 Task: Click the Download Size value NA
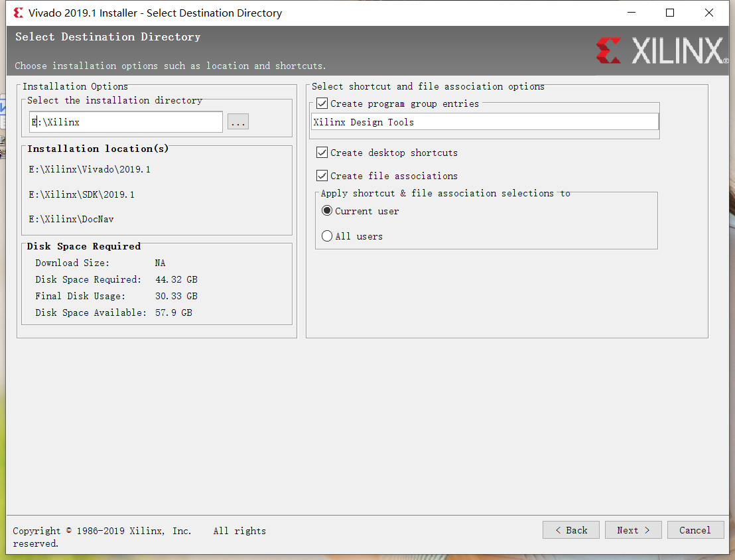click(161, 263)
